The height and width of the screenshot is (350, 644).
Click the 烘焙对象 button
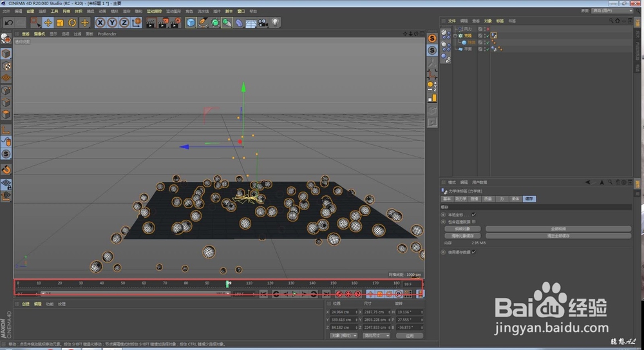[x=462, y=229]
